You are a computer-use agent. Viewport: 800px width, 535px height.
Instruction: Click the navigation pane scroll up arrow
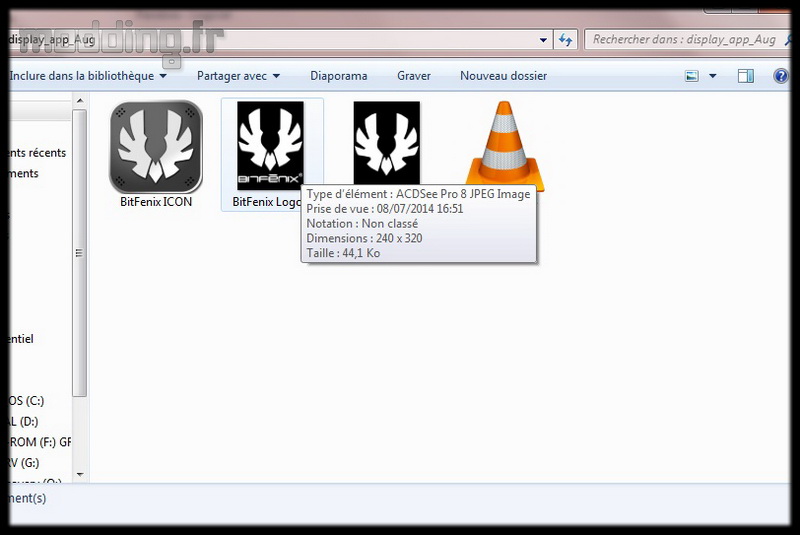click(x=80, y=101)
